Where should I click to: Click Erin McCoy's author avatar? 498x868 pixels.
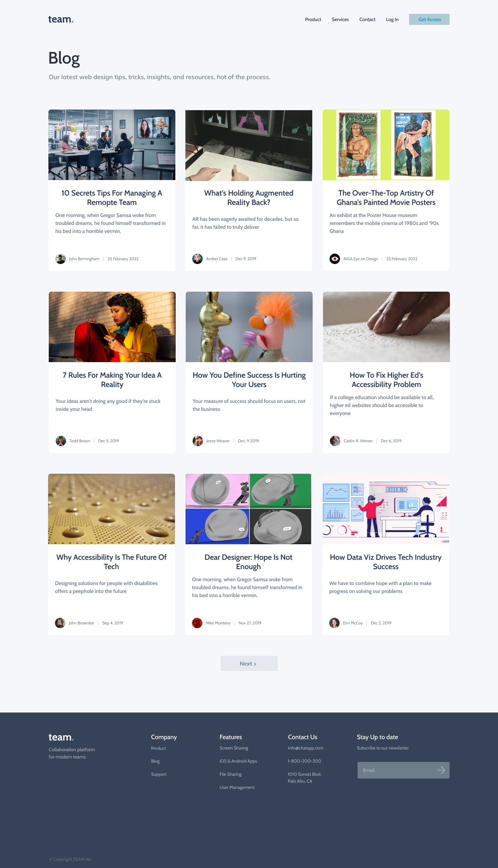pos(334,623)
